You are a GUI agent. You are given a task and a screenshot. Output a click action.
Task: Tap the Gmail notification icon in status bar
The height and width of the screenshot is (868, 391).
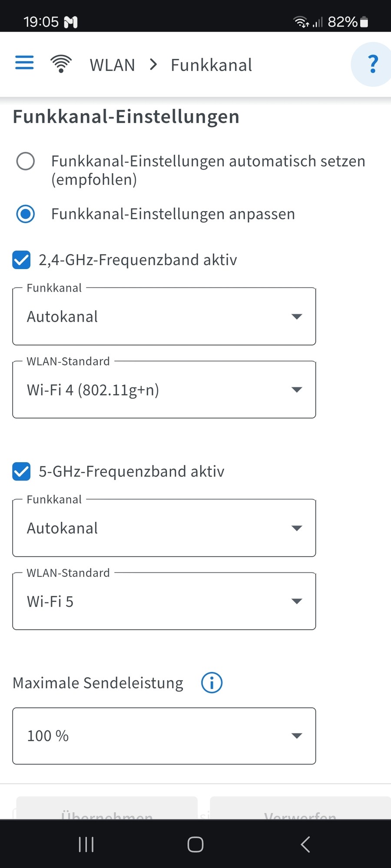coord(71,22)
